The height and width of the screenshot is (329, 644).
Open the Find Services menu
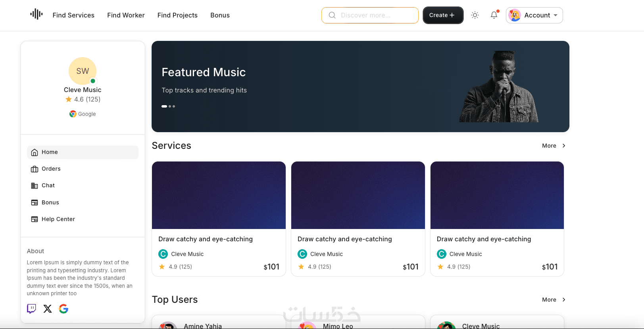tap(73, 15)
